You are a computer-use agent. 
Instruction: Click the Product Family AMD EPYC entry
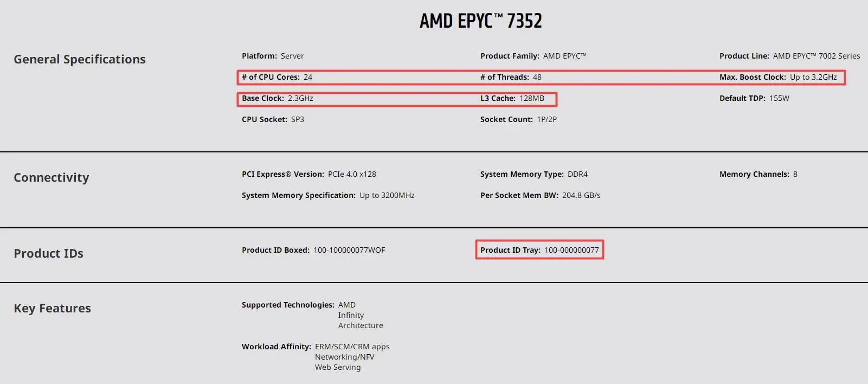533,56
